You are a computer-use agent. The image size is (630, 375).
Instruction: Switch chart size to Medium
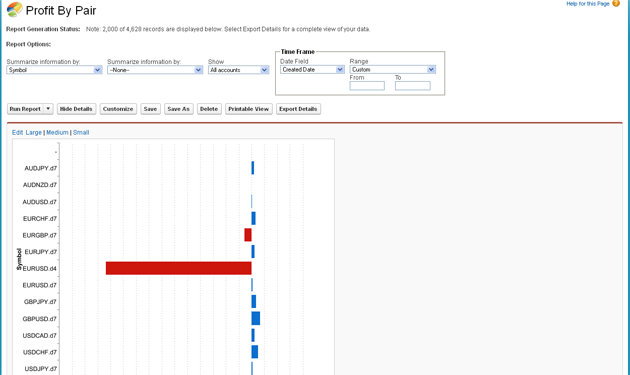click(57, 132)
